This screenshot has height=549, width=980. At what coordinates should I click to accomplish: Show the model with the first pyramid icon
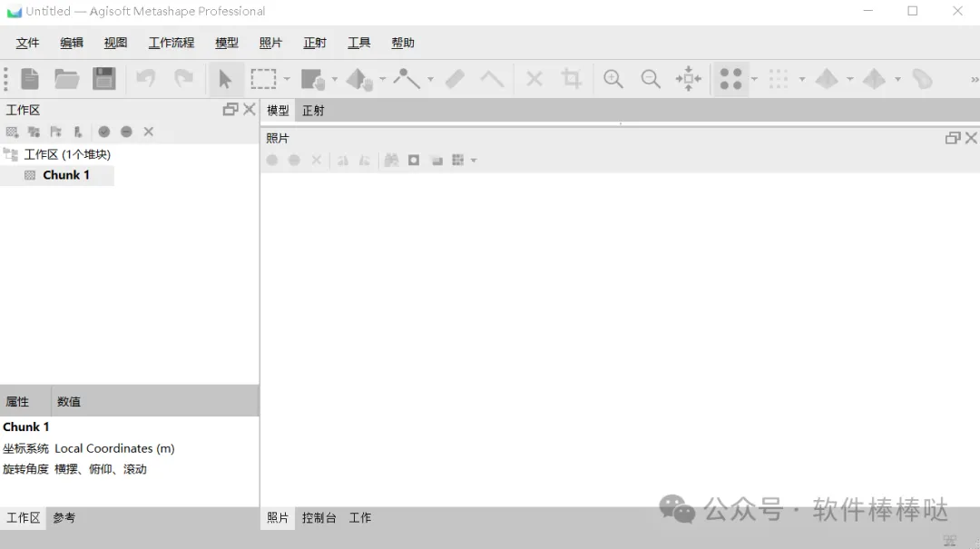tap(827, 79)
